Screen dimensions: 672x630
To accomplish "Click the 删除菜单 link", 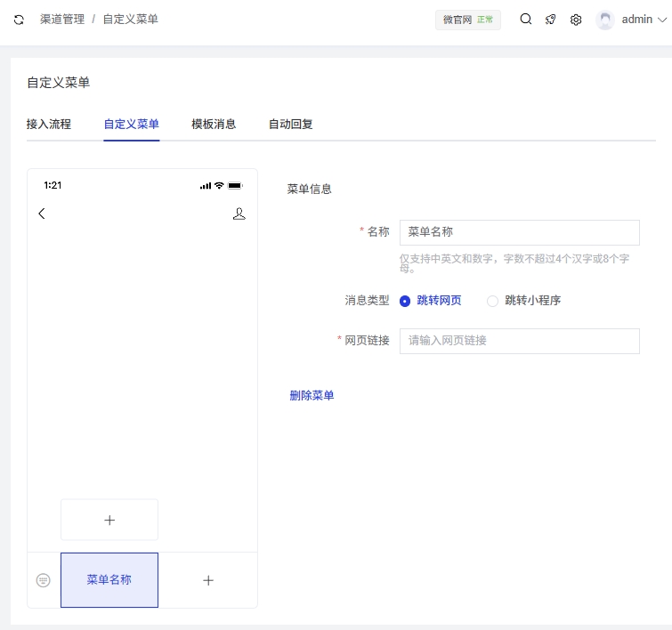I will (x=312, y=395).
